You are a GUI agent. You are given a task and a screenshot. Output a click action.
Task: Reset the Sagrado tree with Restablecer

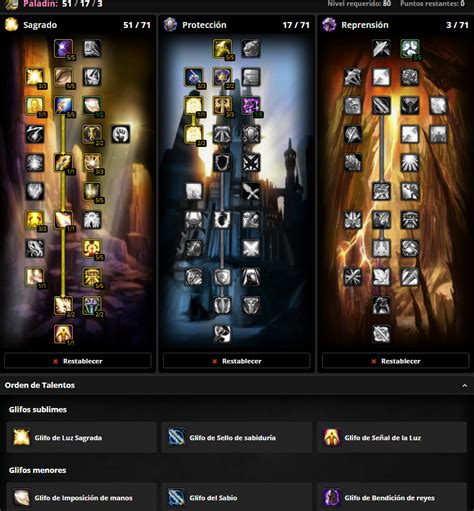pos(78,361)
